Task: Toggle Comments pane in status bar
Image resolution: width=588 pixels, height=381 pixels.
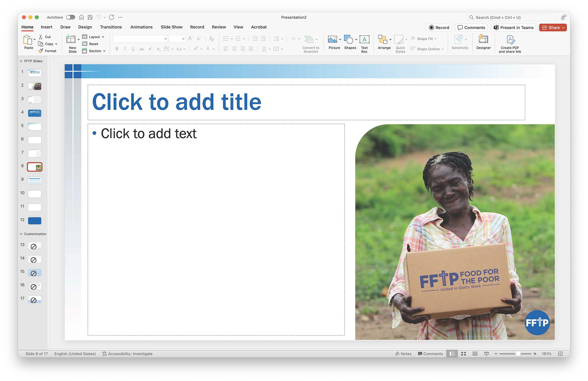Action: pyautogui.click(x=430, y=354)
